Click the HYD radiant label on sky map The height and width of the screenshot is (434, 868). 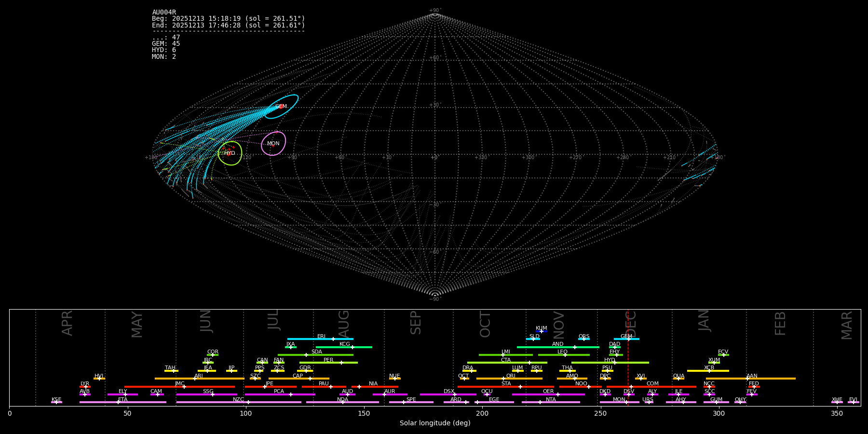(x=230, y=153)
